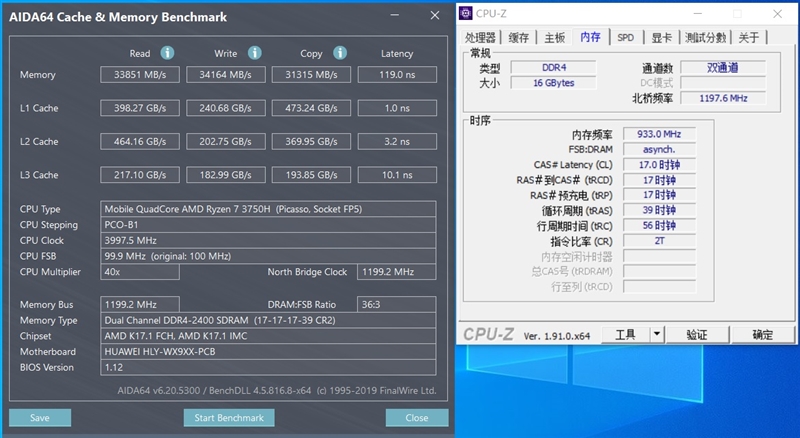This screenshot has height=438, width=800.
Task: Click the Memory Bus field 1199.2 MHz
Action: tap(140, 304)
